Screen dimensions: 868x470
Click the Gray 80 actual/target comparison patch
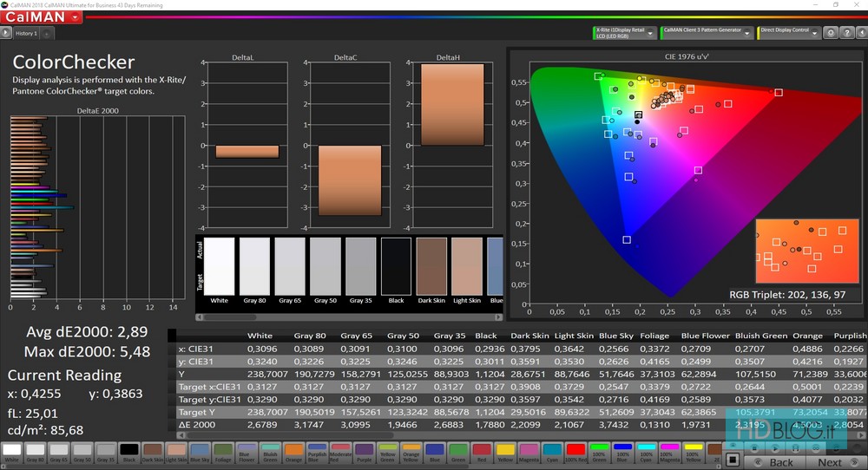pos(254,266)
